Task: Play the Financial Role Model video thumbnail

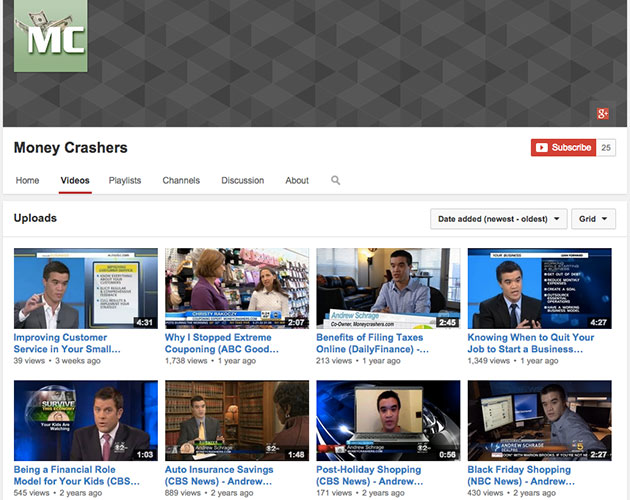Action: (x=86, y=420)
